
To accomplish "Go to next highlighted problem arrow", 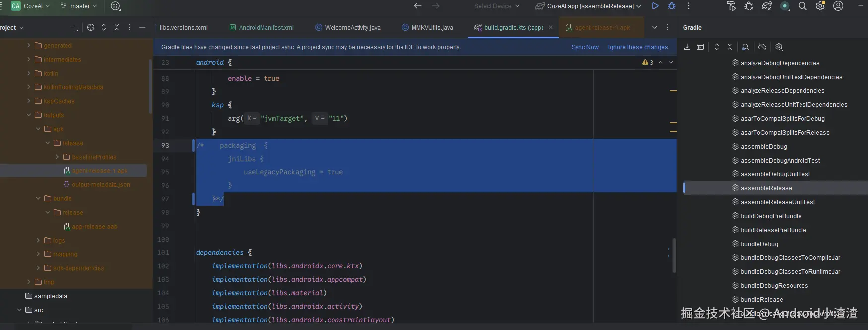I will point(671,62).
